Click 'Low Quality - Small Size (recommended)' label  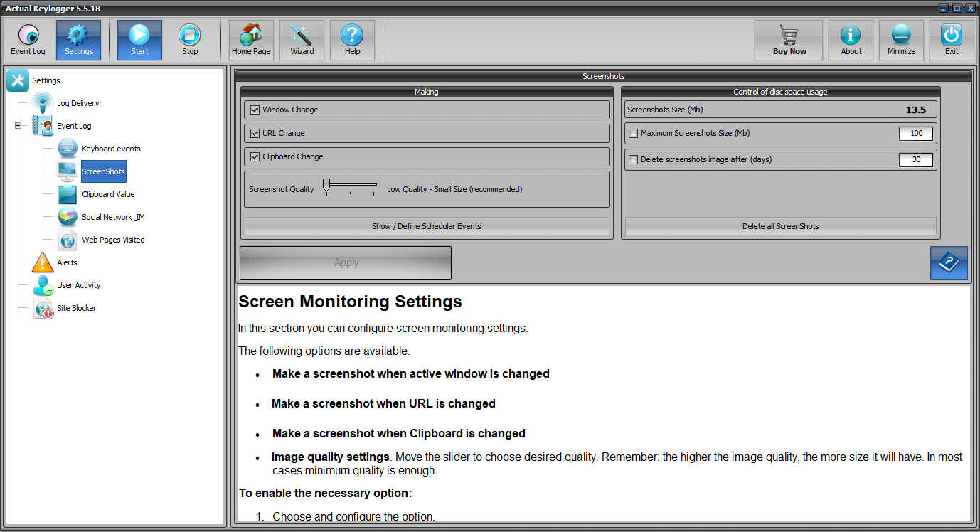click(x=454, y=189)
